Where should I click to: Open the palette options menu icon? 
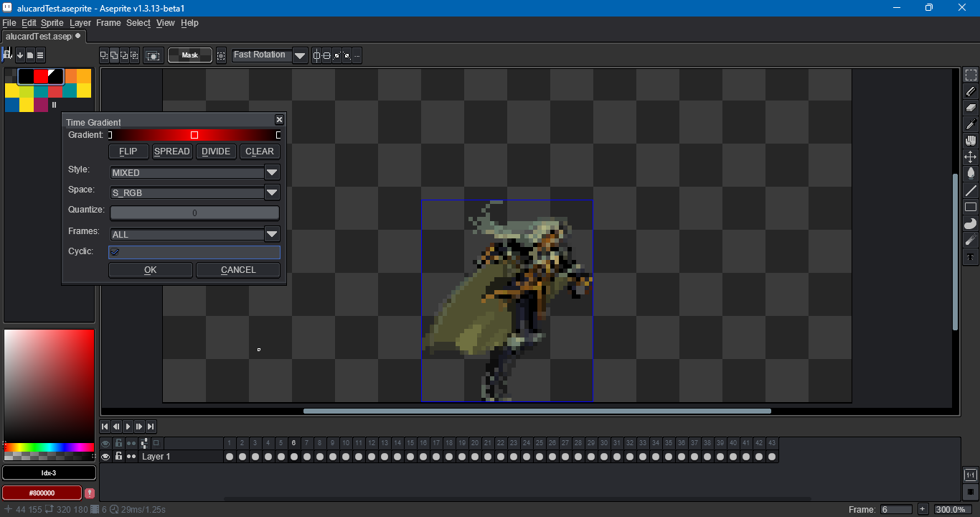pos(40,55)
